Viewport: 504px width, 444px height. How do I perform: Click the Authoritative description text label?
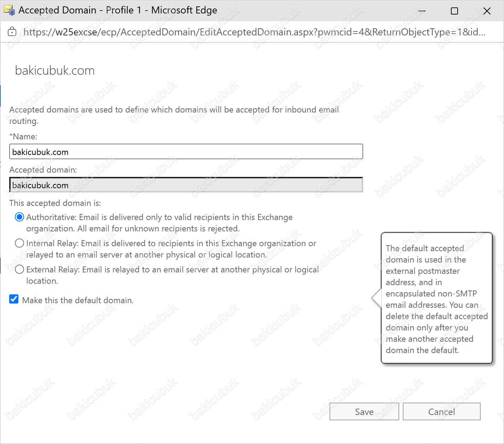coord(159,223)
